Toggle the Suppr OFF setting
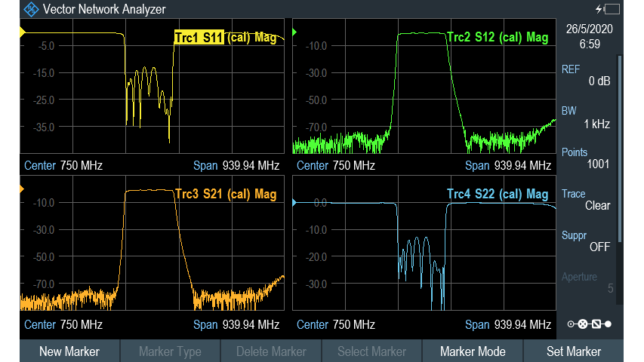Viewport: 644px width, 362px height. 587,241
